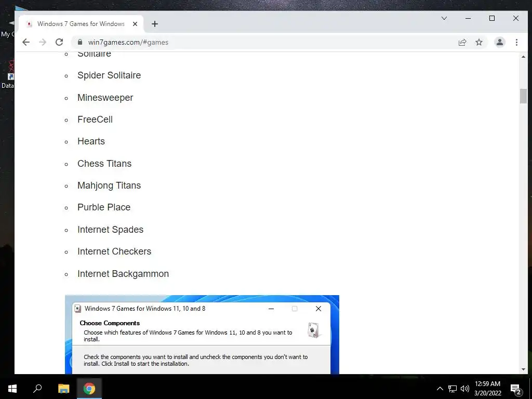Click the page scrollbar thumb
Viewport: 532px width, 399px height.
pos(523,96)
